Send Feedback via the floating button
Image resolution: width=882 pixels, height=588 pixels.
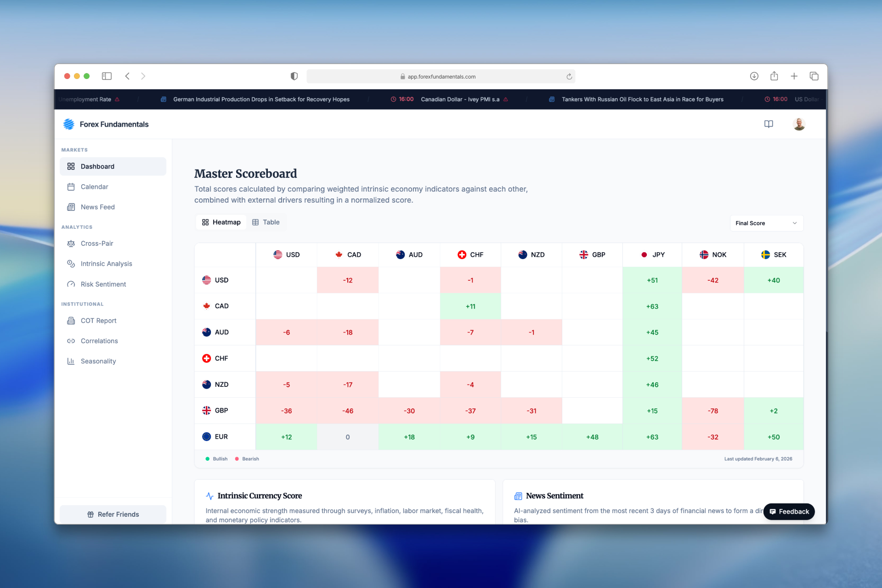click(789, 511)
